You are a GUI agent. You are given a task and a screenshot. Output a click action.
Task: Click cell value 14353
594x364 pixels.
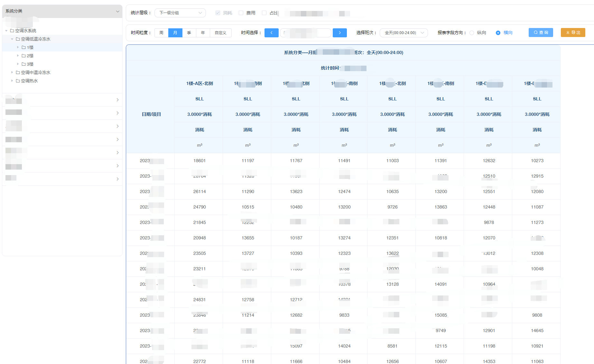coord(489,361)
